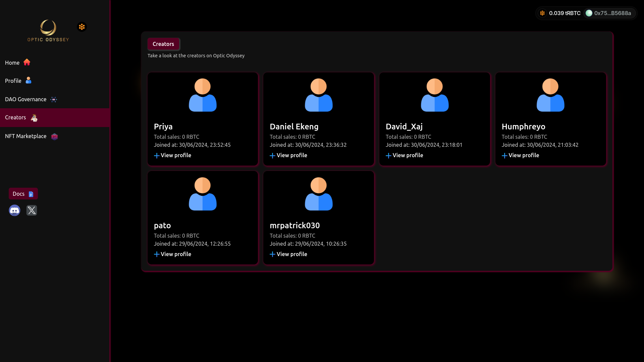Open the 0.039 tRBTC balance selector
Viewport: 644px width, 362px height.
565,13
